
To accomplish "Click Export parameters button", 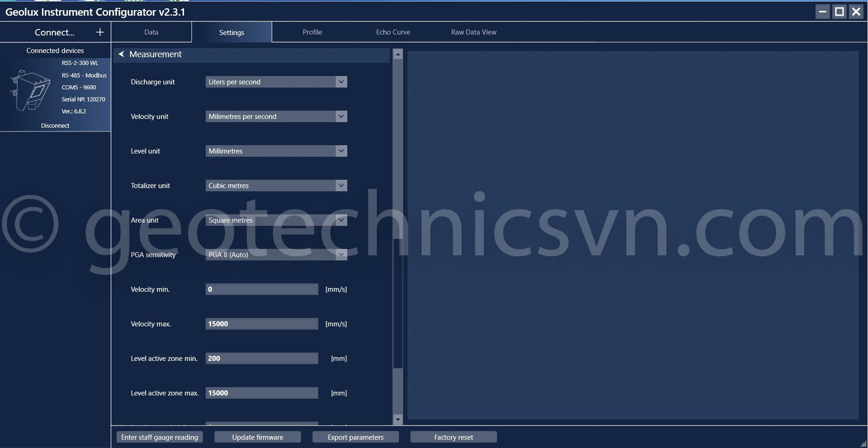I will 355,437.
